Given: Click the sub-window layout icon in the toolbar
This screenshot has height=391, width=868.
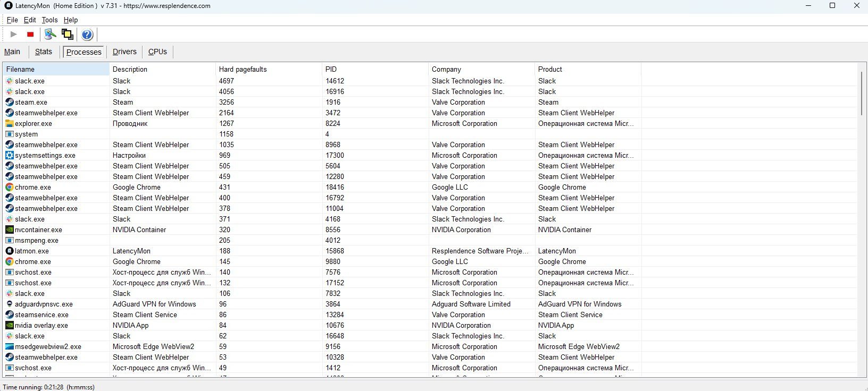Looking at the screenshot, I should coord(68,35).
